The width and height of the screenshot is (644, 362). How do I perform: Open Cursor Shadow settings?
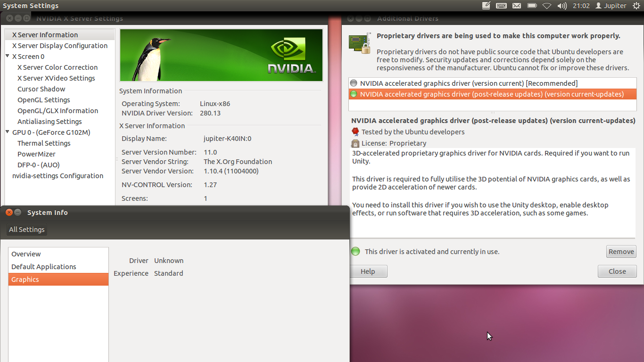coord(41,89)
